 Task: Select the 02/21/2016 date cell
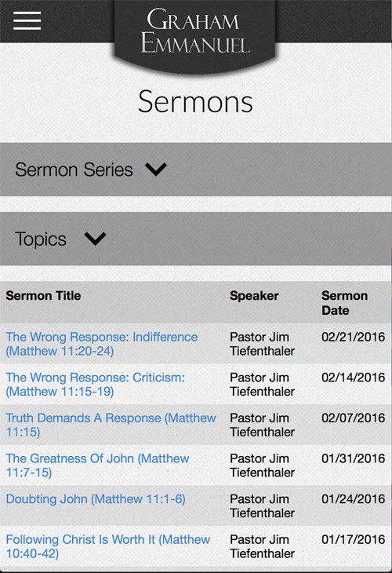click(x=354, y=337)
